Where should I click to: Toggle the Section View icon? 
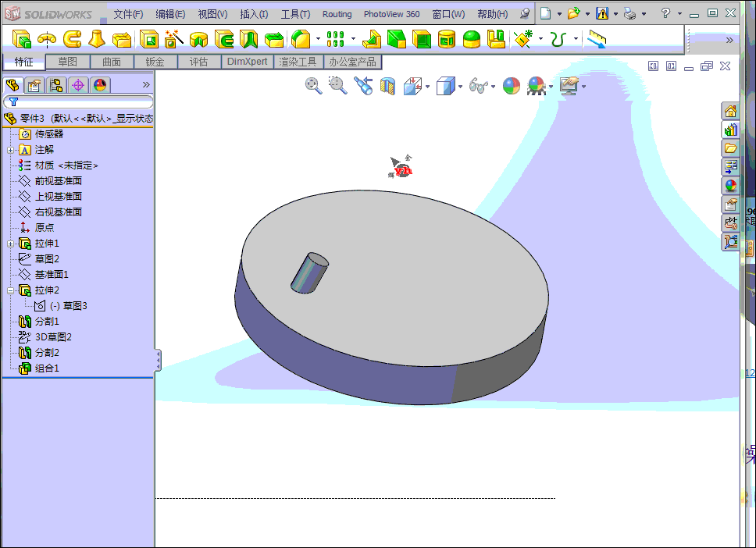pos(387,87)
